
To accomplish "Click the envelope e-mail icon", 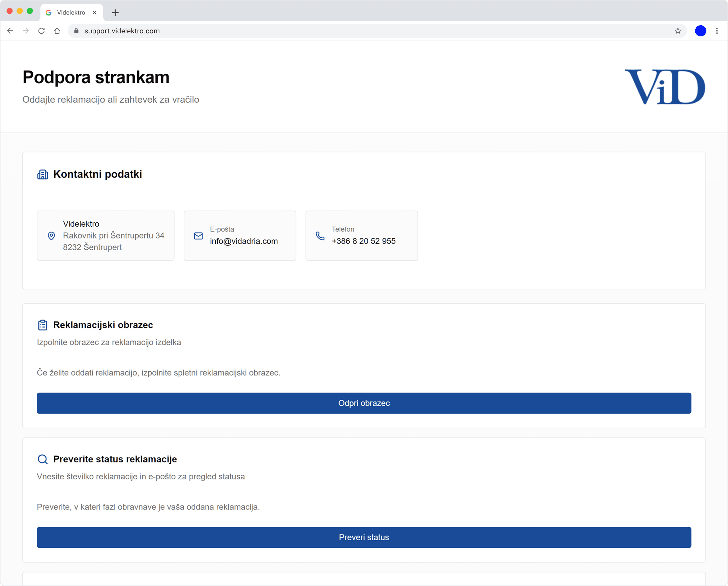I will coord(198,236).
